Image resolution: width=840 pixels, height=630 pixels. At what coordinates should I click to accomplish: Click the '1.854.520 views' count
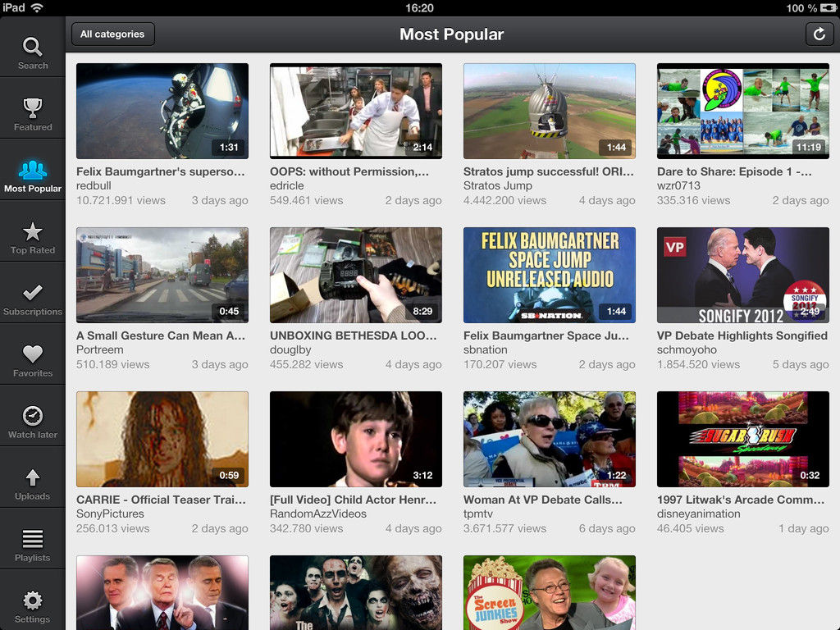point(699,364)
